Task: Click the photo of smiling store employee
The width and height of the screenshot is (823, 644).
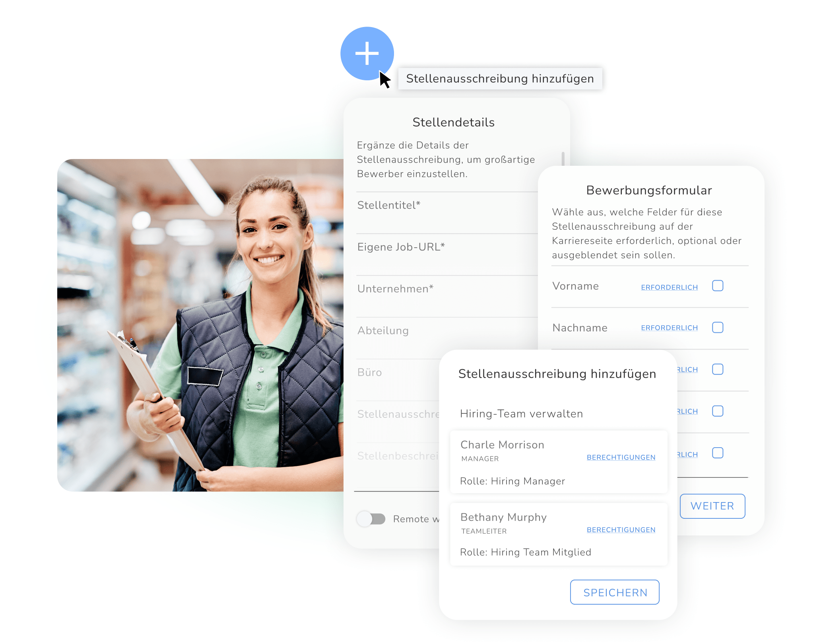Action: (200, 325)
